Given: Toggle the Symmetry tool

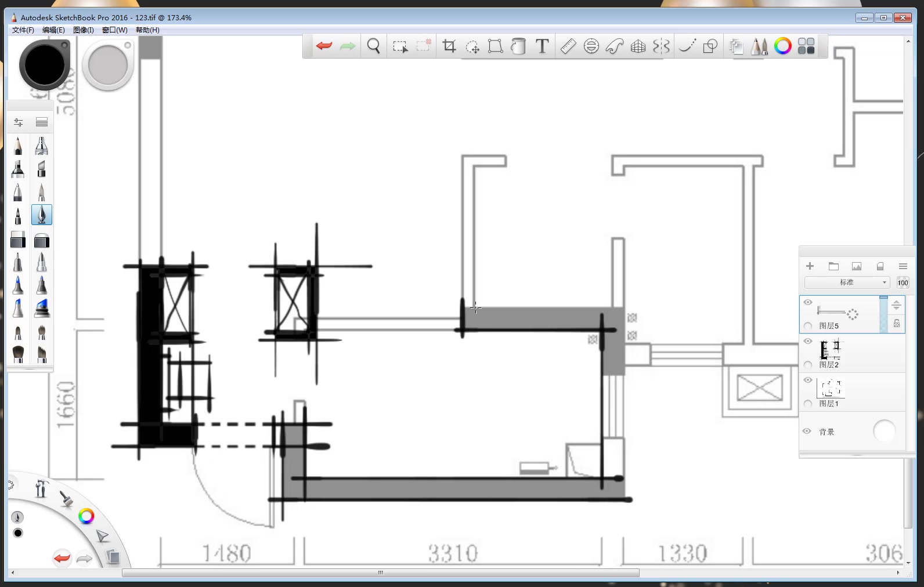Looking at the screenshot, I should (661, 46).
